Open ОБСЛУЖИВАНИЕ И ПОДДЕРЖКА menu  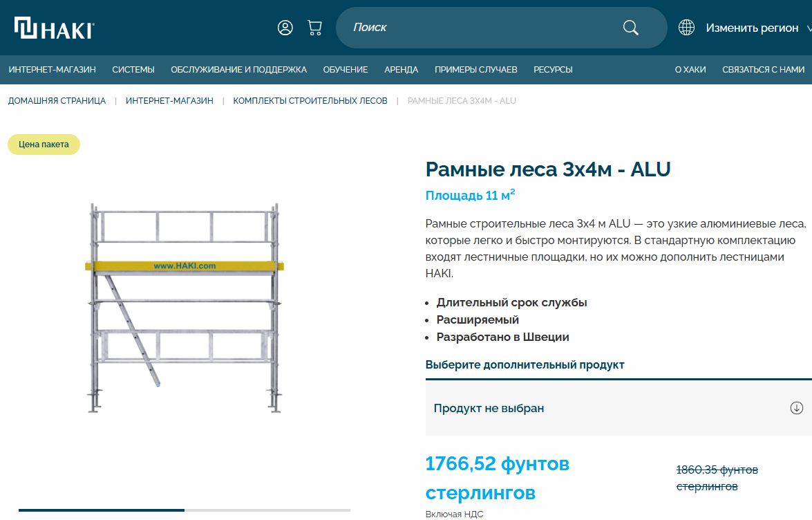point(238,69)
